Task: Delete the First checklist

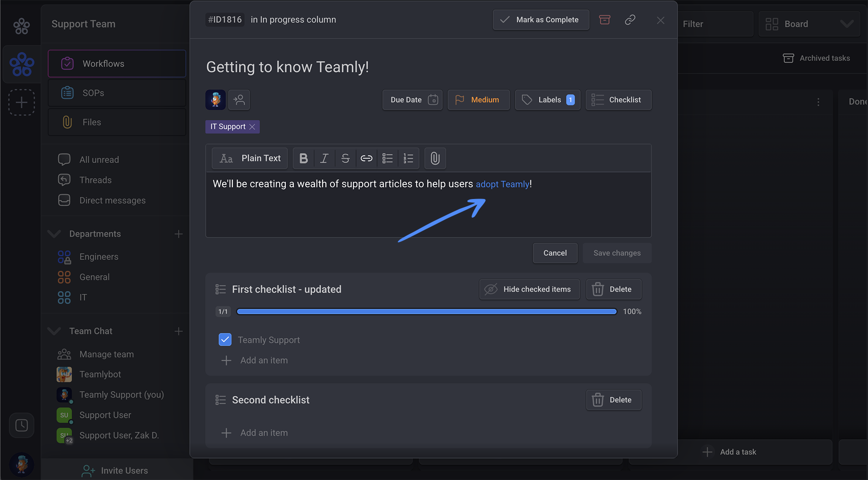Action: (614, 289)
